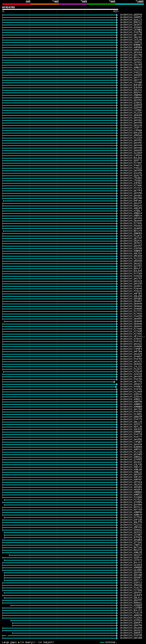Select the UniRef100_A9S6S7 label
Screen dimensions: 146x644
point(131,384)
